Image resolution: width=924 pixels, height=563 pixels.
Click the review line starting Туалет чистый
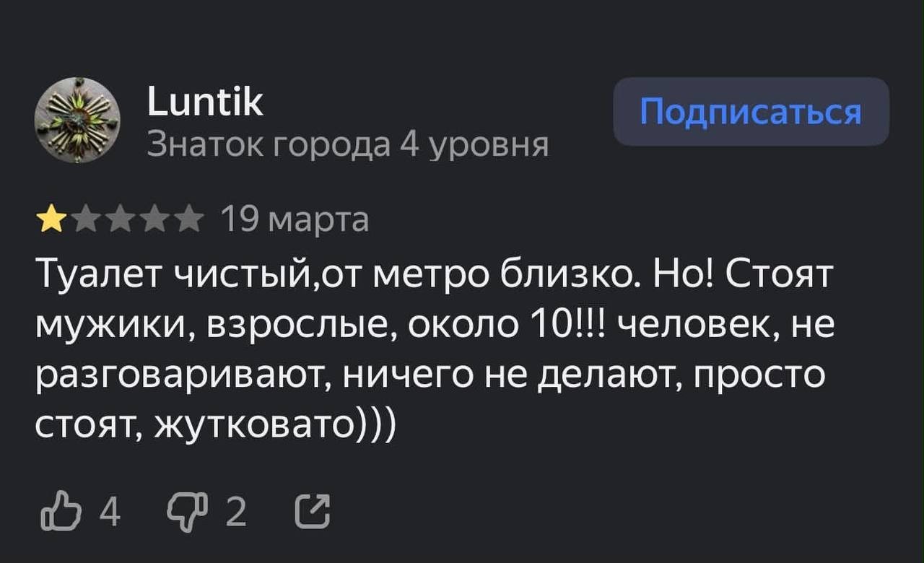pyautogui.click(x=434, y=276)
